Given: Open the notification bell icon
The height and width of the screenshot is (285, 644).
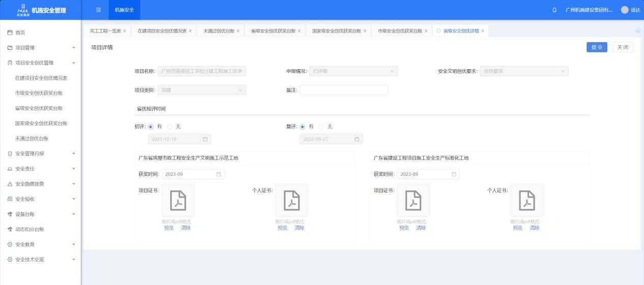Looking at the screenshot, I should tap(554, 10).
